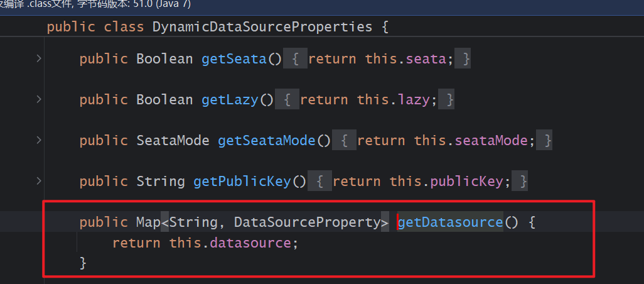Expand getPublicKey() with the gutter chevron

click(x=39, y=181)
